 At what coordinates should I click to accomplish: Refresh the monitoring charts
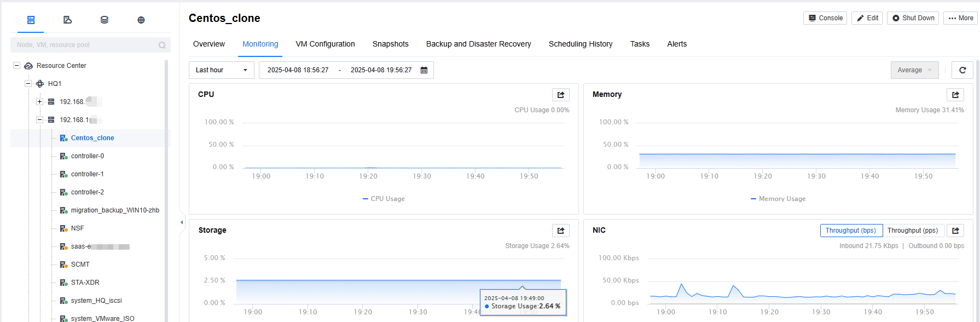click(x=962, y=70)
